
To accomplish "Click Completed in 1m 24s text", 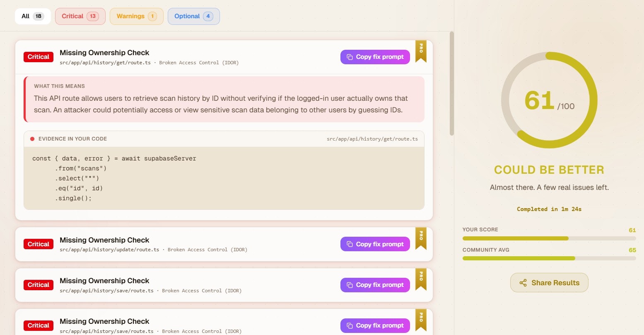I will coord(549,209).
